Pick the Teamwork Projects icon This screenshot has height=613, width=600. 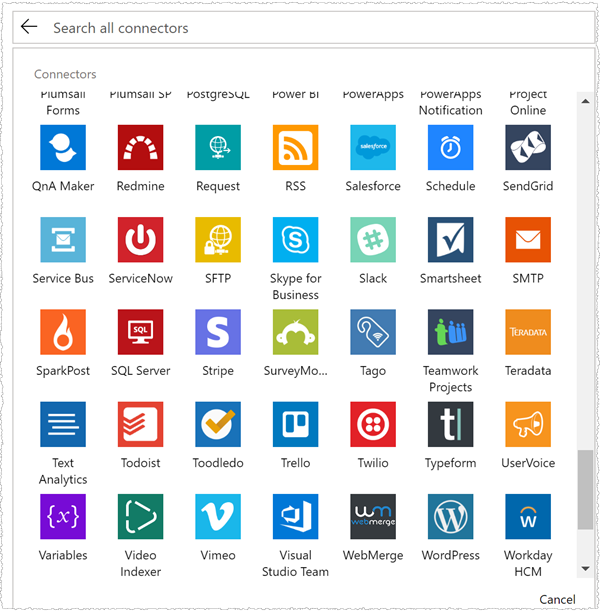click(x=450, y=332)
